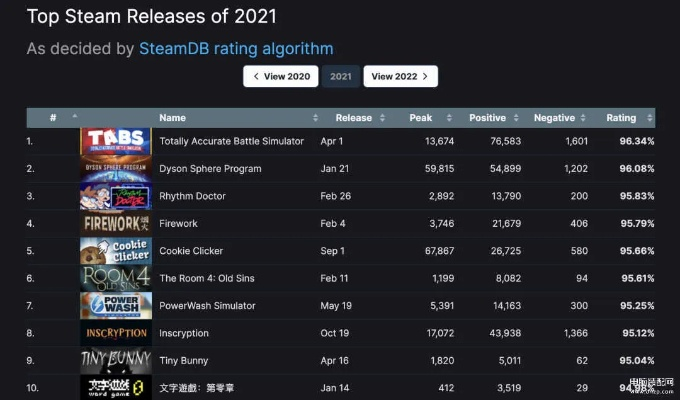Click the Inscryption game thumbnail
The height and width of the screenshot is (400, 680).
115,333
